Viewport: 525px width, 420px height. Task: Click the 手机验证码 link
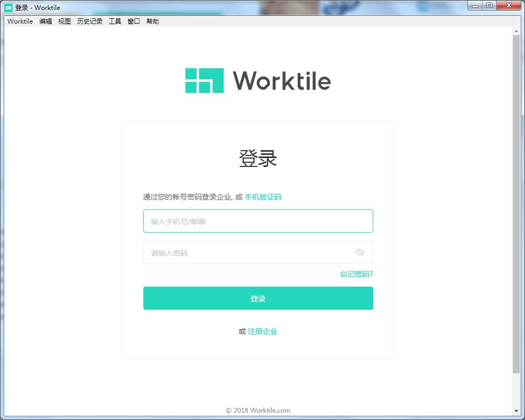tap(263, 197)
